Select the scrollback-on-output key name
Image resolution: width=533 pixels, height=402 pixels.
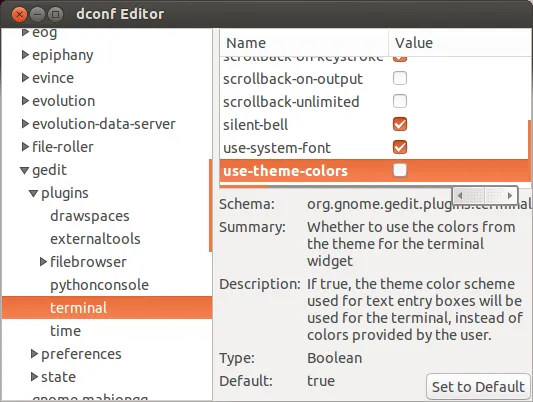tap(293, 79)
